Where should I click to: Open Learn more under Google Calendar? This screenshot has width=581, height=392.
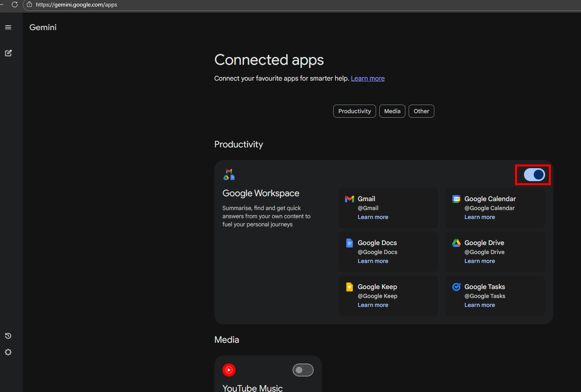tap(480, 217)
